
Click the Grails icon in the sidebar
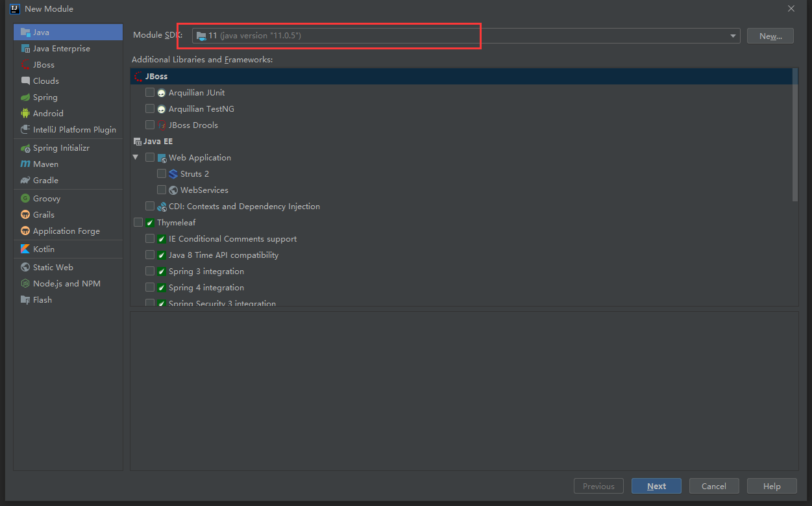click(25, 215)
